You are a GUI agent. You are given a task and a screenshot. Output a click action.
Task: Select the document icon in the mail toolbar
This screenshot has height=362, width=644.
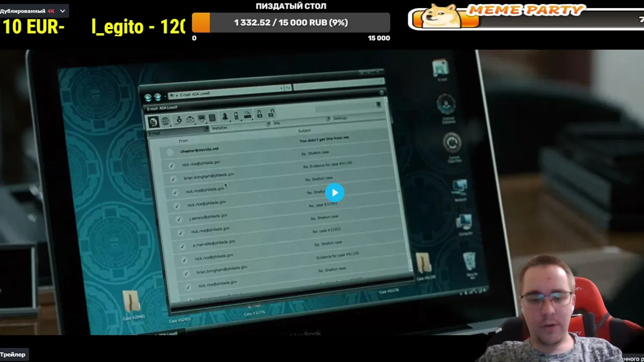pos(153,122)
